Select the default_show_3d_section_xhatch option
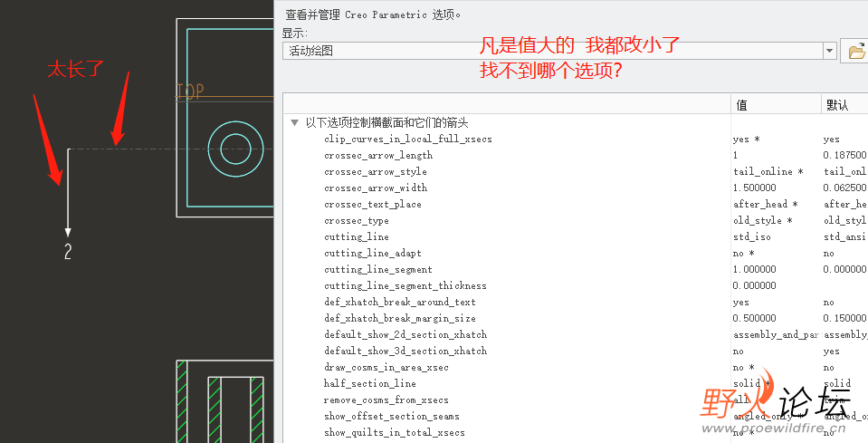 tap(405, 352)
